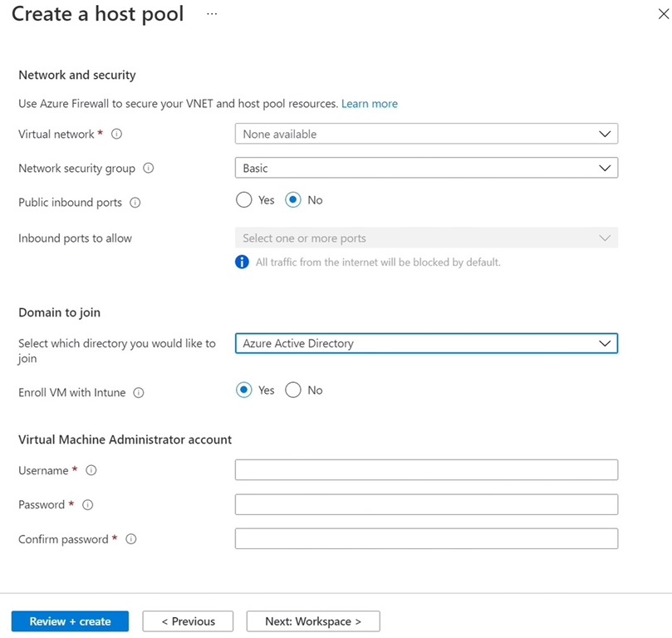Click the Password info icon

point(87,504)
